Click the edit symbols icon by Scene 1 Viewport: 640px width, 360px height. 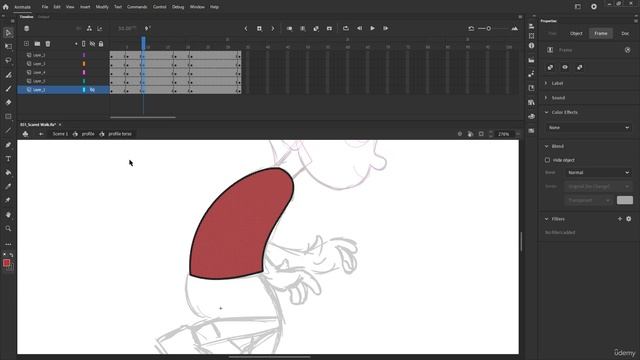pos(25,134)
